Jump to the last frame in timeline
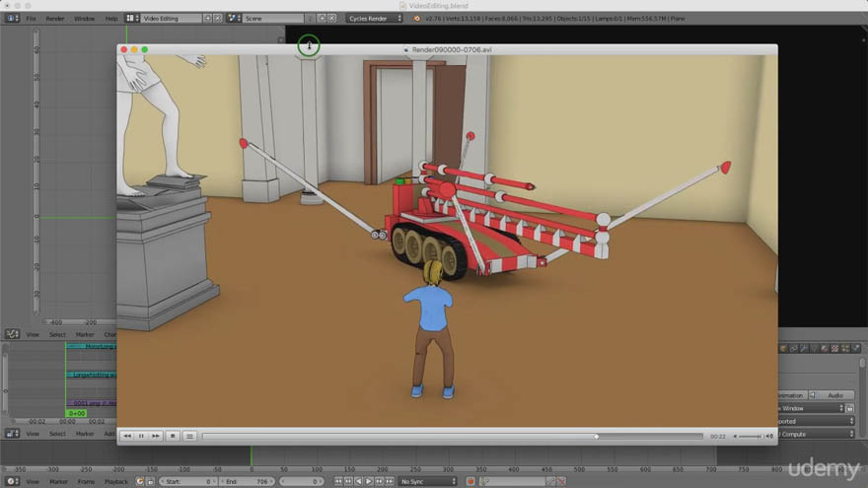 [390, 481]
